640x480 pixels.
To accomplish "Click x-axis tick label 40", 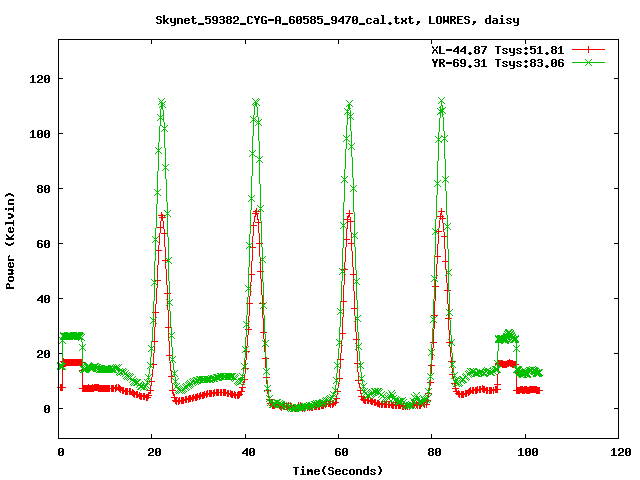I will click(248, 452).
